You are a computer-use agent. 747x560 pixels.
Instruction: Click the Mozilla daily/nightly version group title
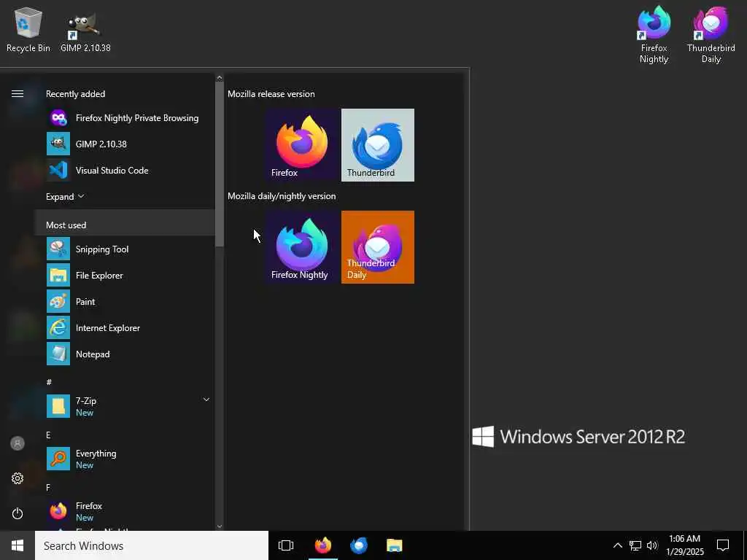[x=282, y=195]
